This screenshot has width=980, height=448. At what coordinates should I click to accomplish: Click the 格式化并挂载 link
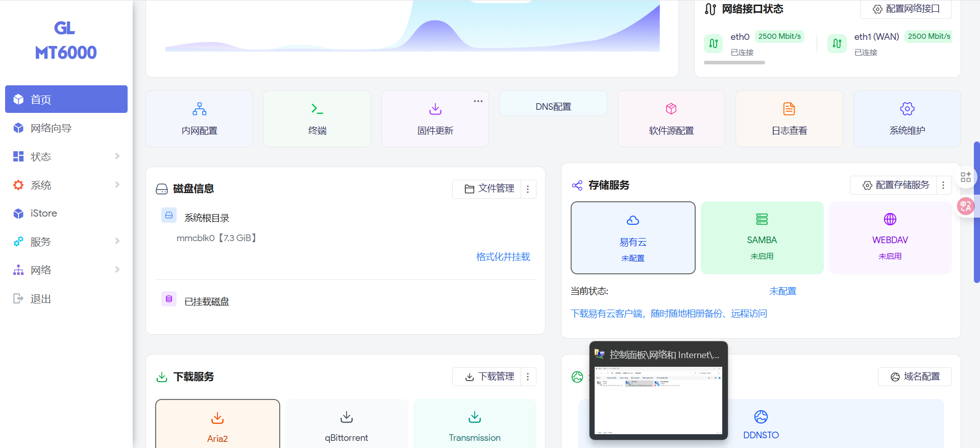[503, 257]
